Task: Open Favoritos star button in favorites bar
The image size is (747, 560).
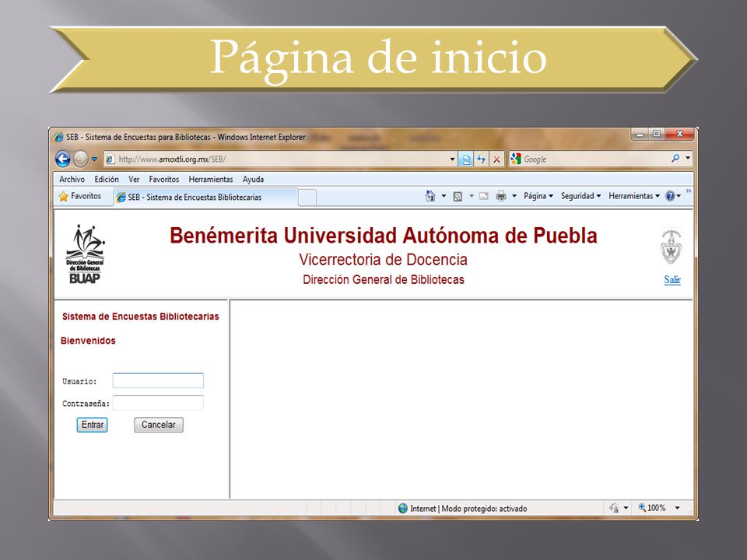Action: point(79,196)
